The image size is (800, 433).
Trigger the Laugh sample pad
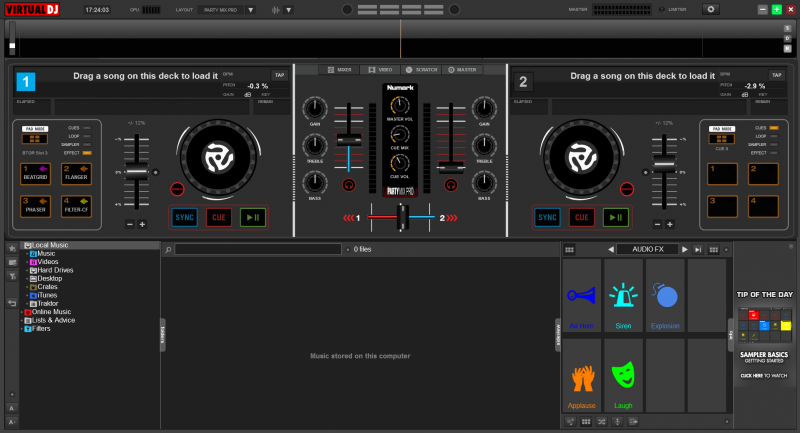[x=623, y=377]
